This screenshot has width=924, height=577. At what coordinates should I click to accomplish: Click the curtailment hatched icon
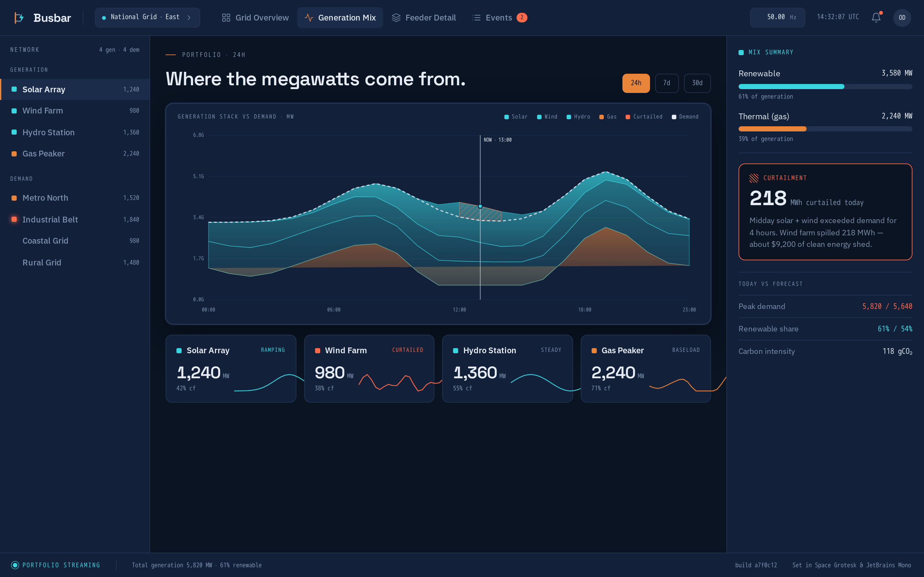click(x=754, y=178)
